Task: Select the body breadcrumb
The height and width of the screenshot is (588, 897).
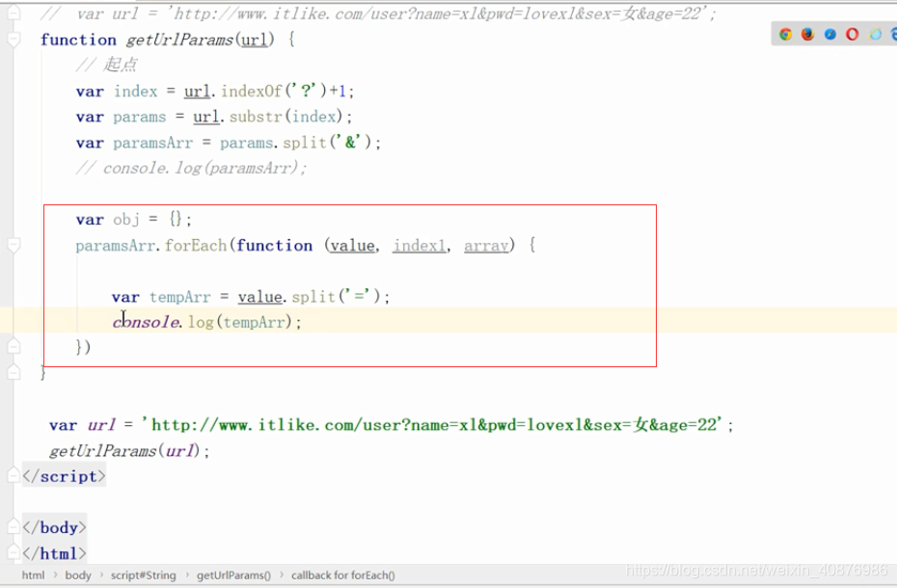Action: (78, 575)
